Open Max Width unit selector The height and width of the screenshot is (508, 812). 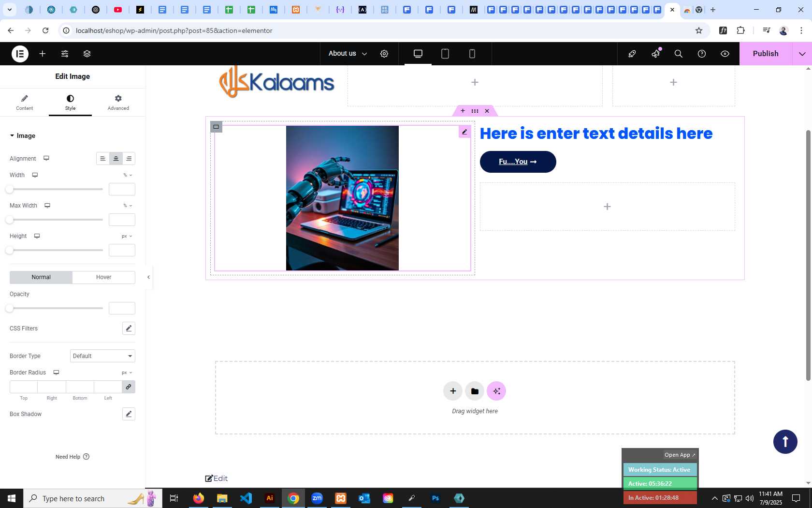(x=128, y=206)
